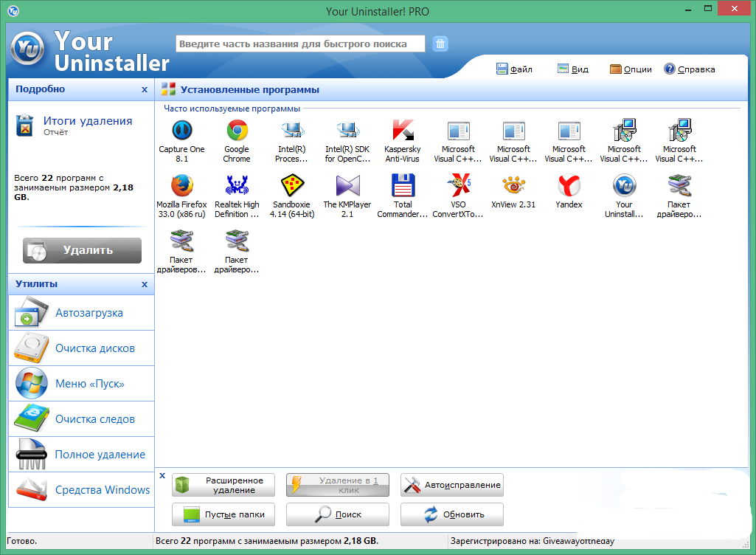Select the Intel(R) Proces… program icon
This screenshot has height=555, width=756.
291,131
